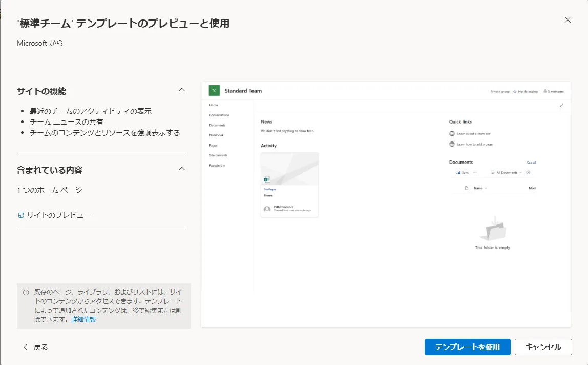Click the News section heading
The image size is (588, 365).
[267, 121]
